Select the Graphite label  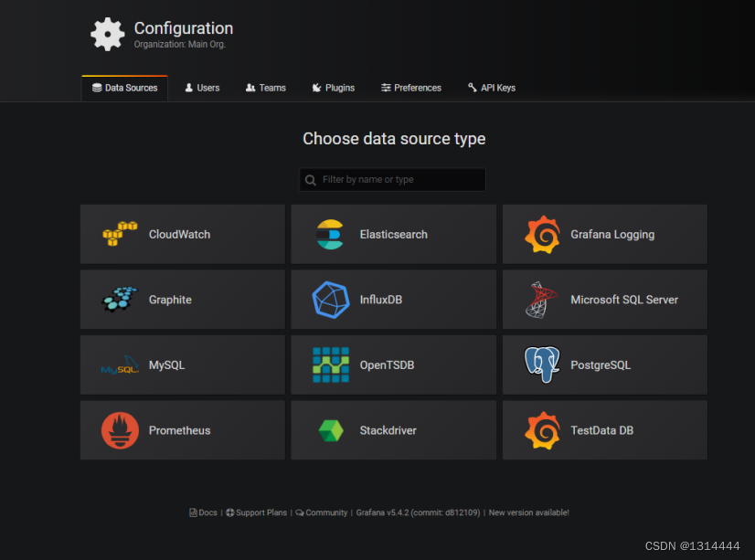[x=170, y=300]
